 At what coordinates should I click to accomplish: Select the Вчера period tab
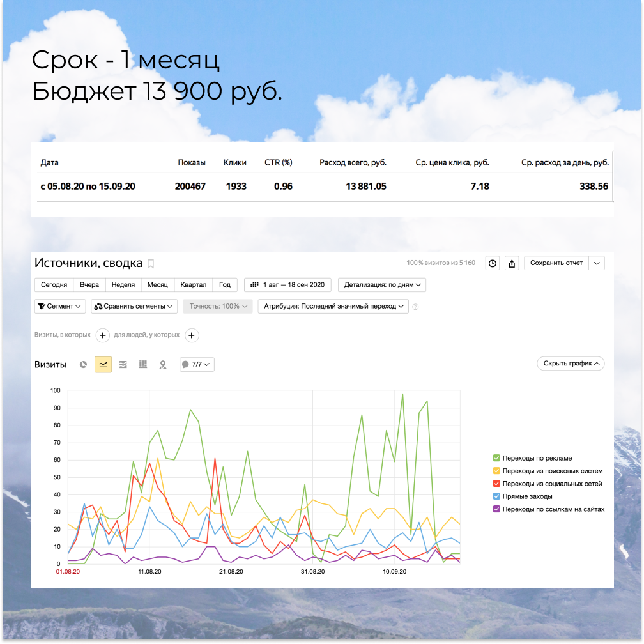[x=89, y=285]
